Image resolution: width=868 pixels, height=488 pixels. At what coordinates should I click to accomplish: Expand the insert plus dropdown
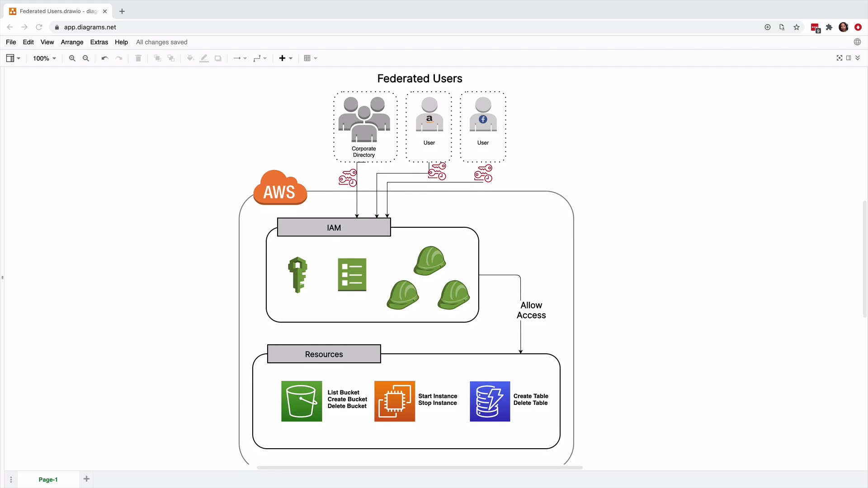pyautogui.click(x=286, y=58)
